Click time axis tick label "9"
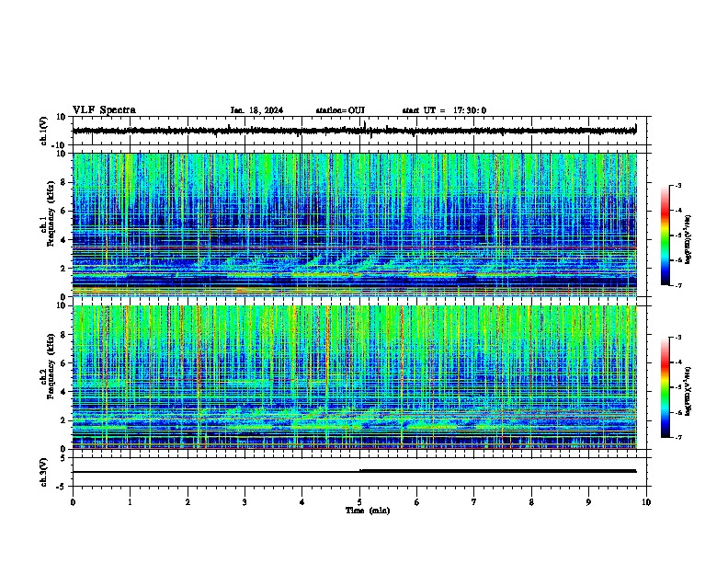The image size is (728, 563). (x=588, y=502)
